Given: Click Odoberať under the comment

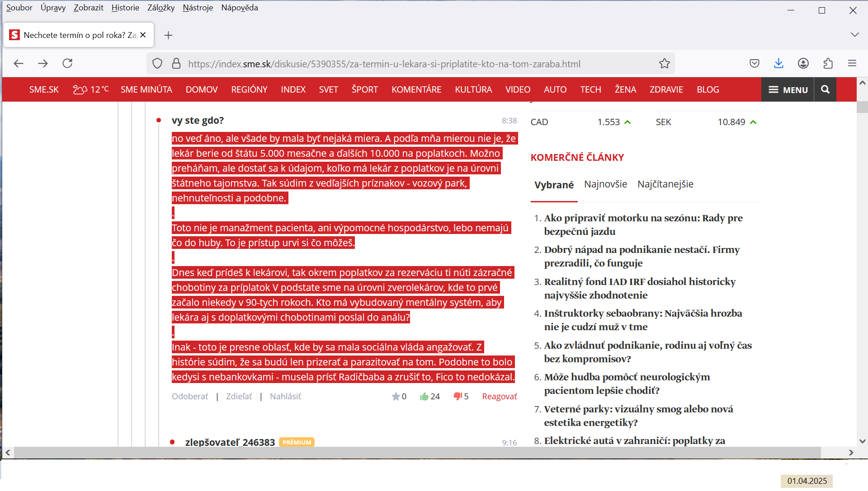Looking at the screenshot, I should point(190,397).
